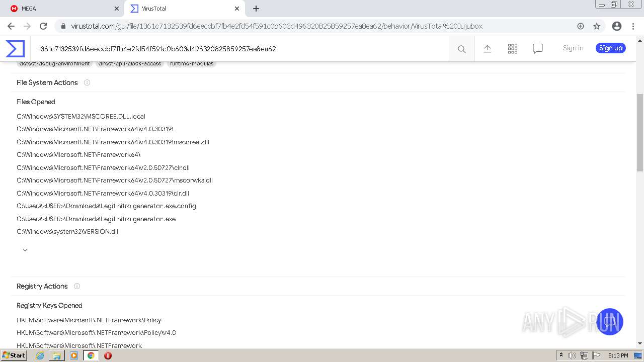The image size is (644, 362).
Task: Open the upload file icon
Action: (x=487, y=49)
